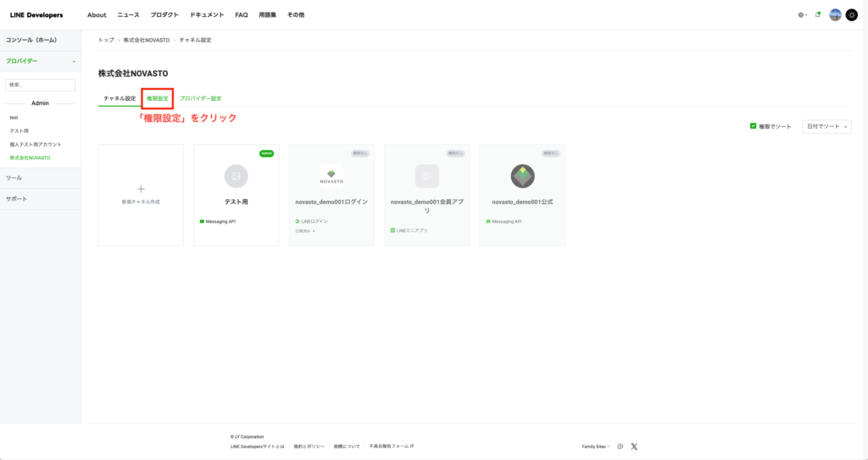Select 株式会社NOVASTO provider in sidebar

[x=30, y=158]
